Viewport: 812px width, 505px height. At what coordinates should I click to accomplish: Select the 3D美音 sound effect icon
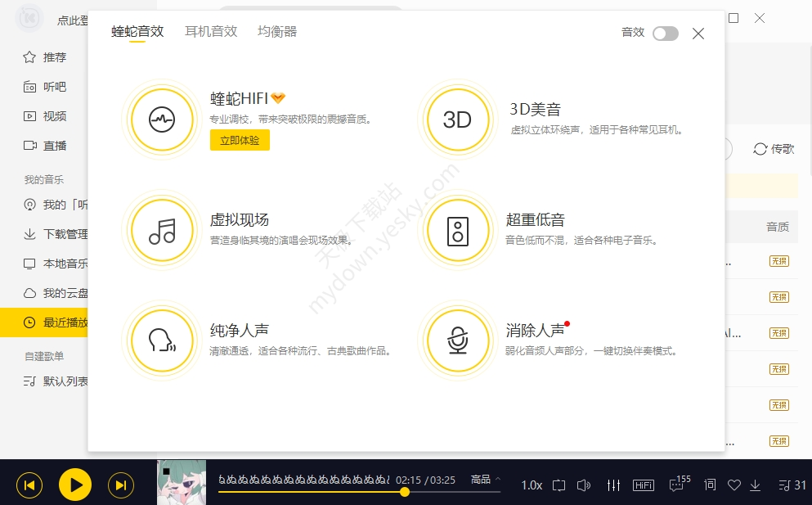coord(458,119)
